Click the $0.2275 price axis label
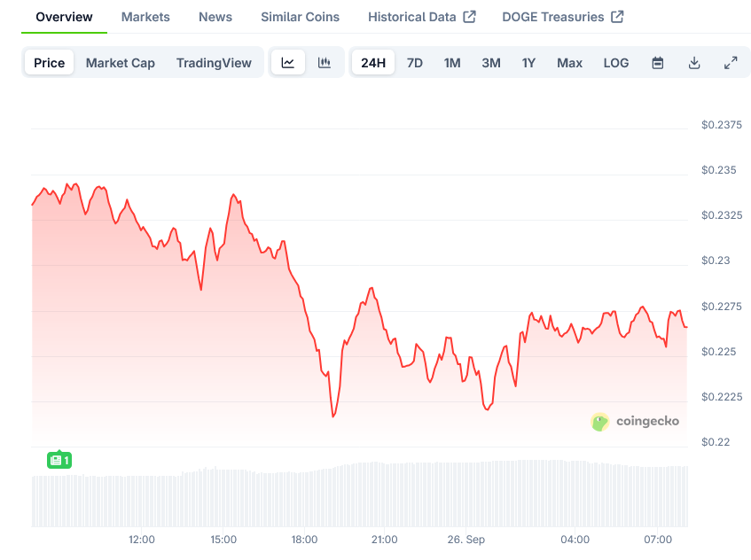This screenshot has height=560, width=751. [x=722, y=307]
